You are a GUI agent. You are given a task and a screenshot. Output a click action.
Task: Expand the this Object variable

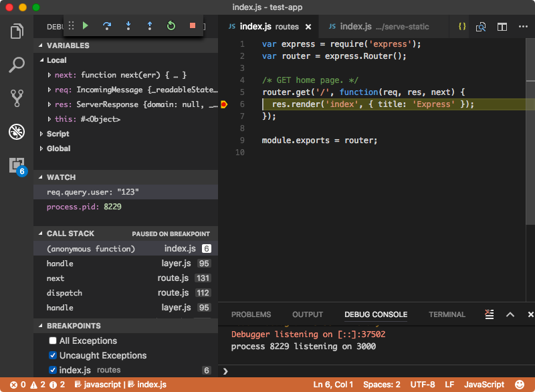coord(49,119)
